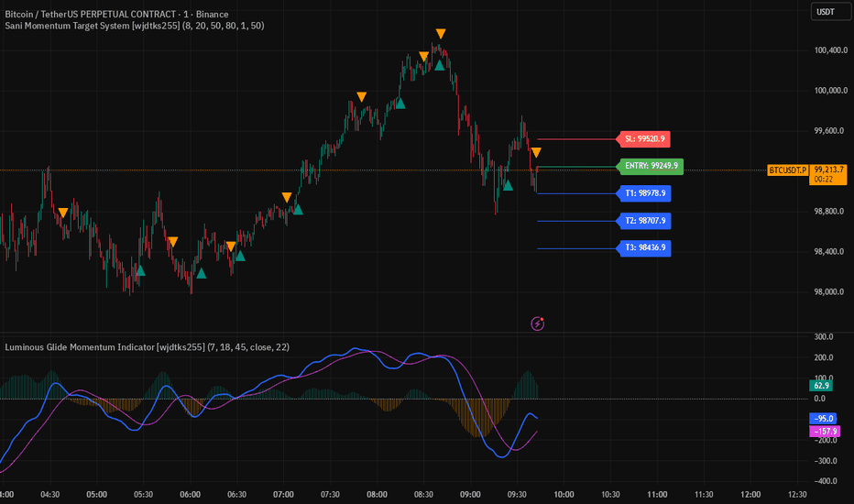The image size is (854, 504).
Task: Click the 10:00 label on the time axis
Action: click(562, 494)
